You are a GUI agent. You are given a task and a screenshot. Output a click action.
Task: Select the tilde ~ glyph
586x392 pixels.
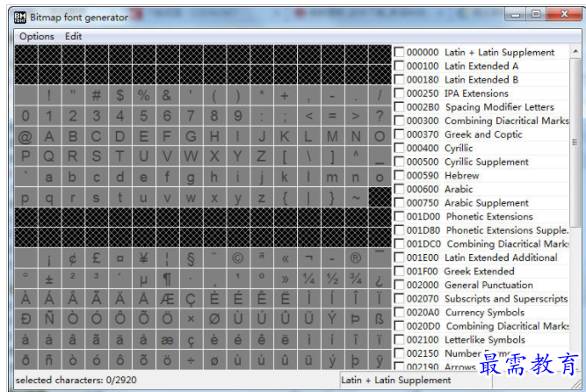[356, 198]
